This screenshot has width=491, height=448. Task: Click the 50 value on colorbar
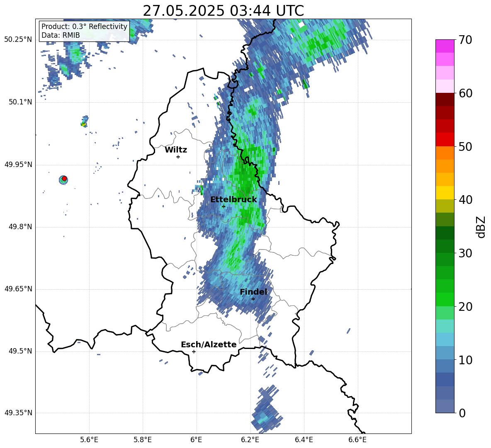click(x=465, y=147)
